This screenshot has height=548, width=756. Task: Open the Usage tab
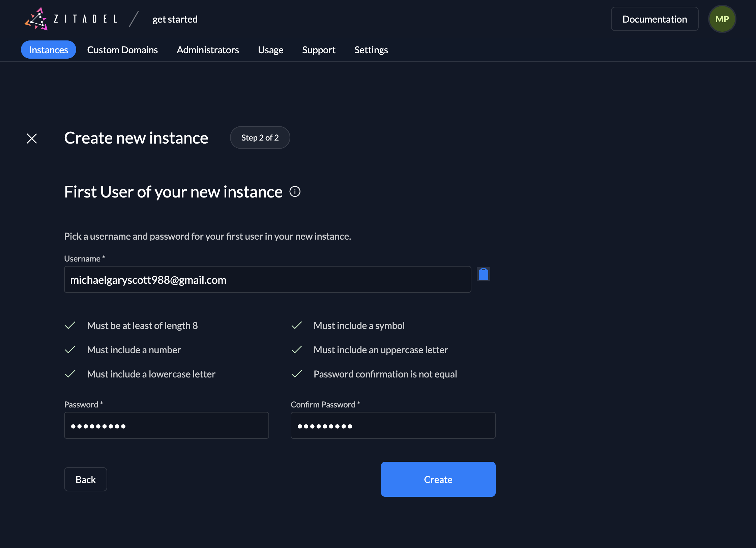pos(270,50)
